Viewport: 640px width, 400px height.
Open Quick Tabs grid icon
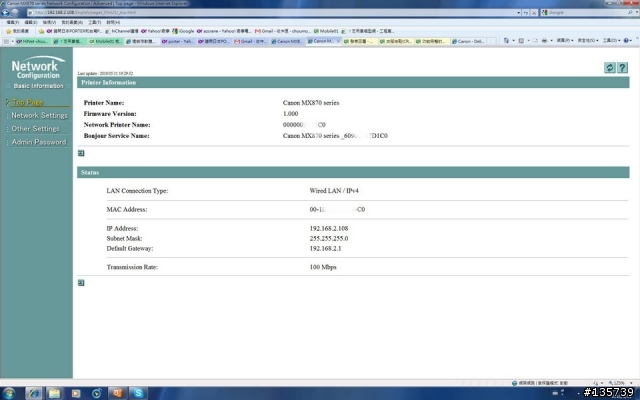[x=6, y=41]
